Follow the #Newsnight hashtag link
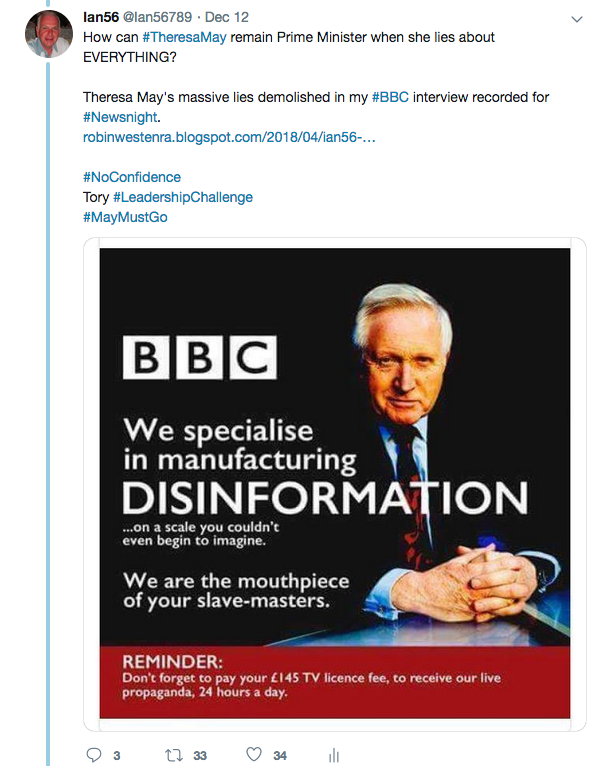This screenshot has height=766, width=616. tap(120, 117)
